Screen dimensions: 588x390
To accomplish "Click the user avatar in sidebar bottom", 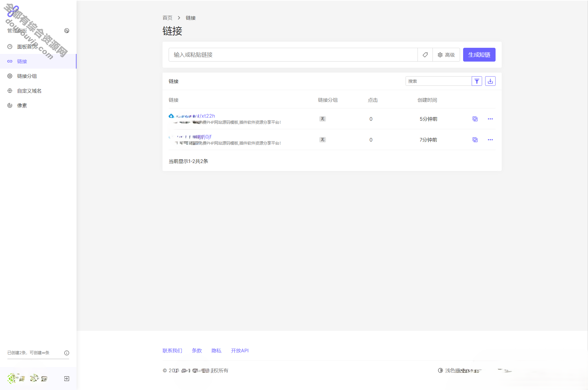I will click(x=12, y=379).
